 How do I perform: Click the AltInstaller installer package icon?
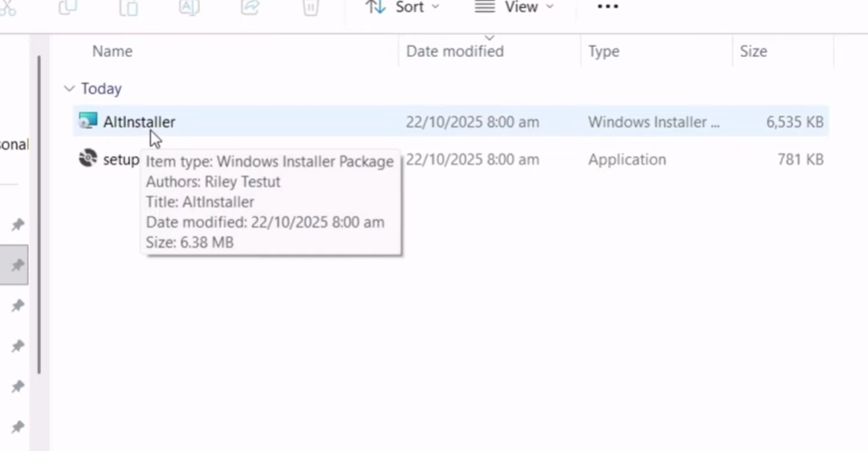tap(88, 121)
